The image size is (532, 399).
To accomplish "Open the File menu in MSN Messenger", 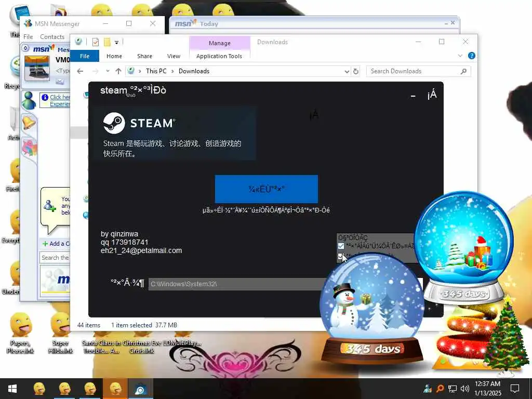I will [x=28, y=37].
